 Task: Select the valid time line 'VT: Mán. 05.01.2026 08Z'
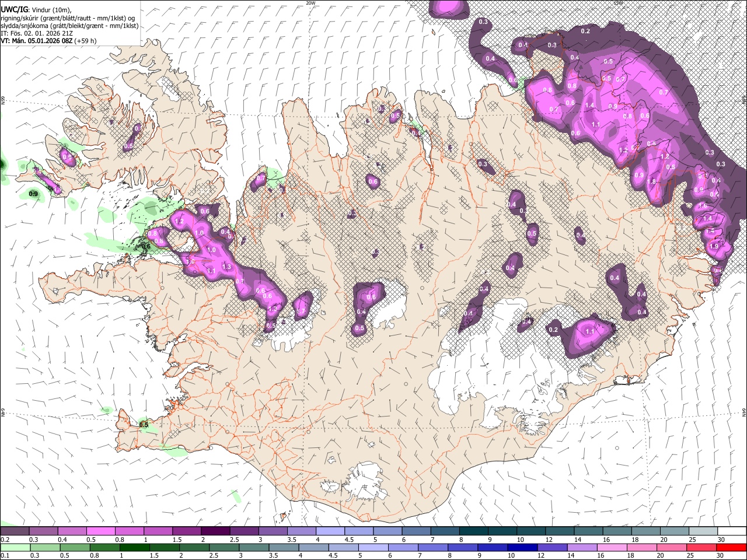36,41
